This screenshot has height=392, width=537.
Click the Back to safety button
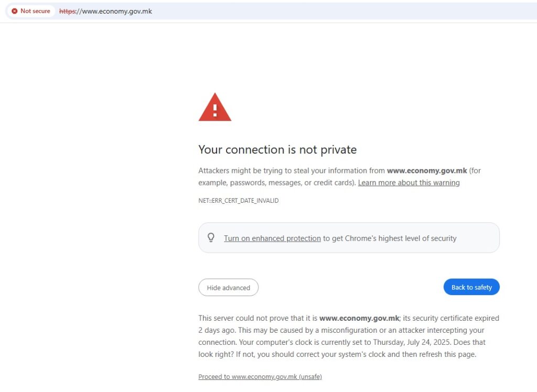pos(471,287)
